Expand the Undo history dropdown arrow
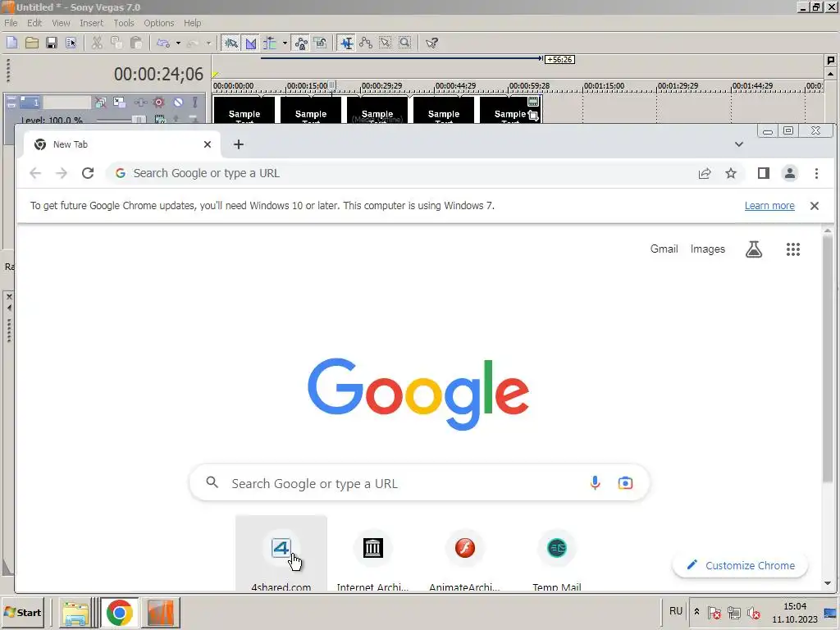Image resolution: width=840 pixels, height=630 pixels. tap(178, 43)
